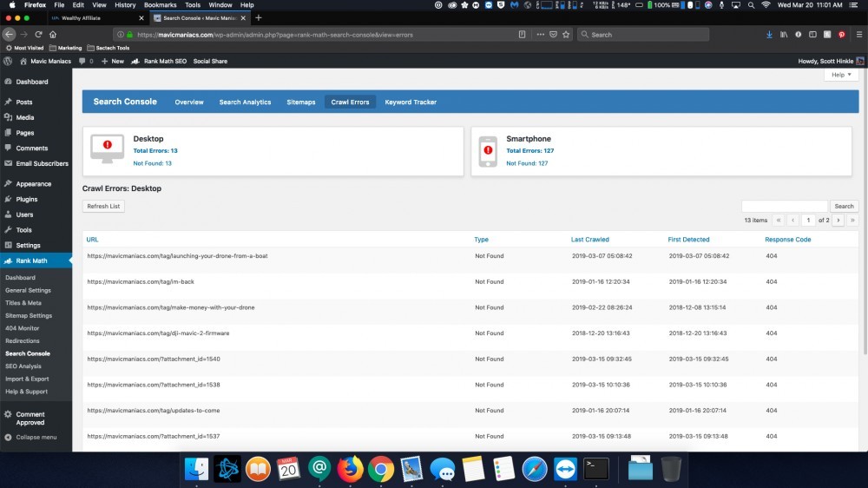
Task: Close the Wealthy Affiliate tab
Action: point(141,18)
